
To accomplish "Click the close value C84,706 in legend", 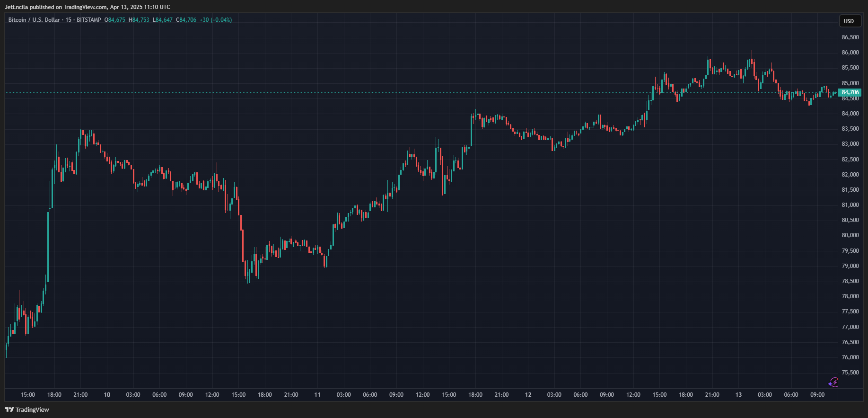I will pyautogui.click(x=186, y=20).
